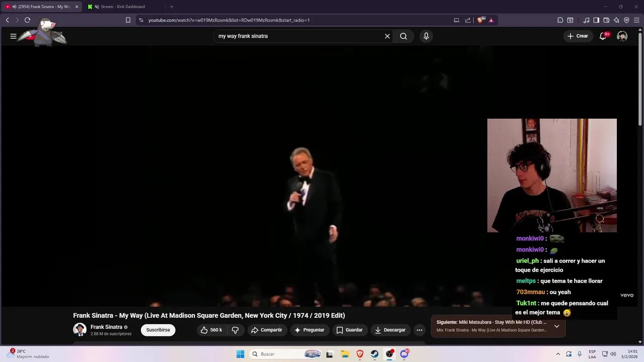This screenshot has width=644, height=362.
Task: Toggle the browser sidebar panel
Action: [596, 20]
